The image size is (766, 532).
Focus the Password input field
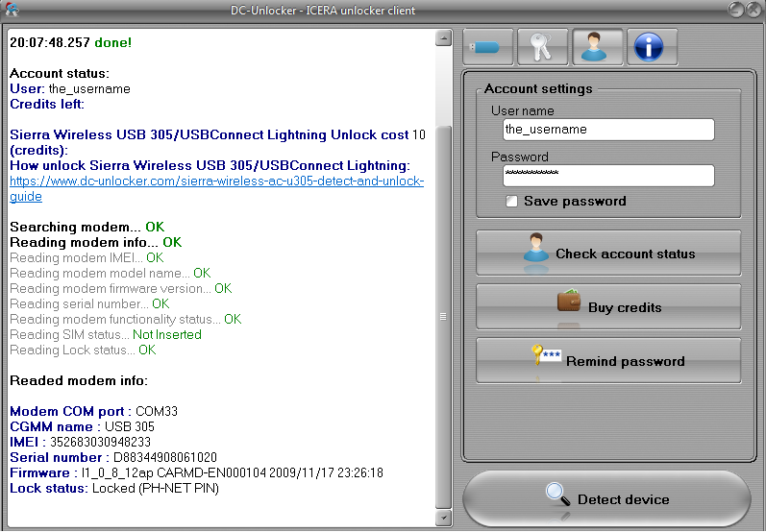click(608, 175)
